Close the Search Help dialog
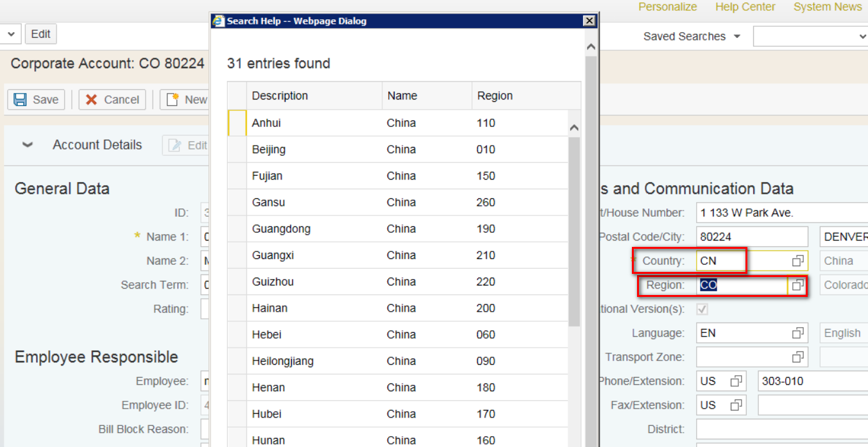Screen dimensions: 868x447 click(x=589, y=21)
